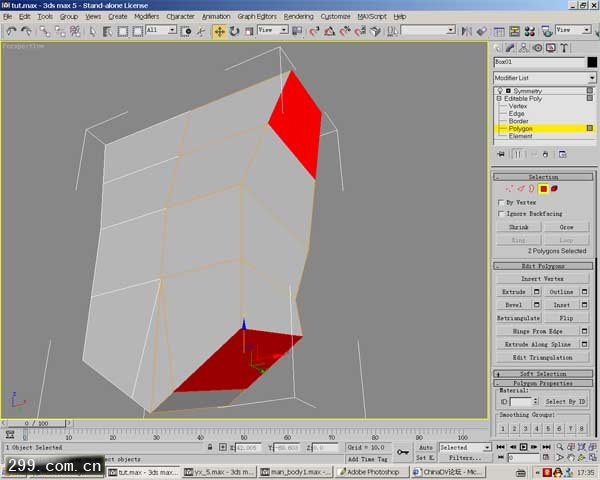Collapse the Editable Poly tree node

(499, 98)
